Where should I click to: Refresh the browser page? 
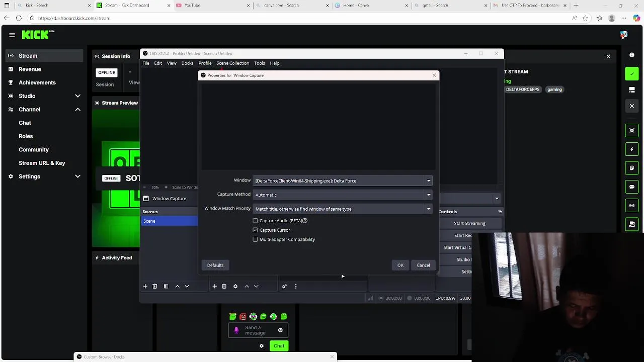[19, 18]
